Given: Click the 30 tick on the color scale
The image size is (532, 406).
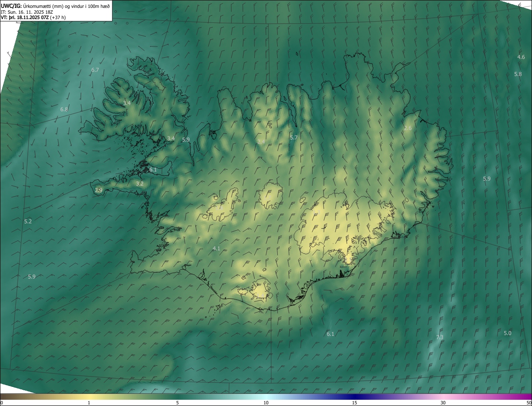Looking at the screenshot, I should tap(443, 403).
